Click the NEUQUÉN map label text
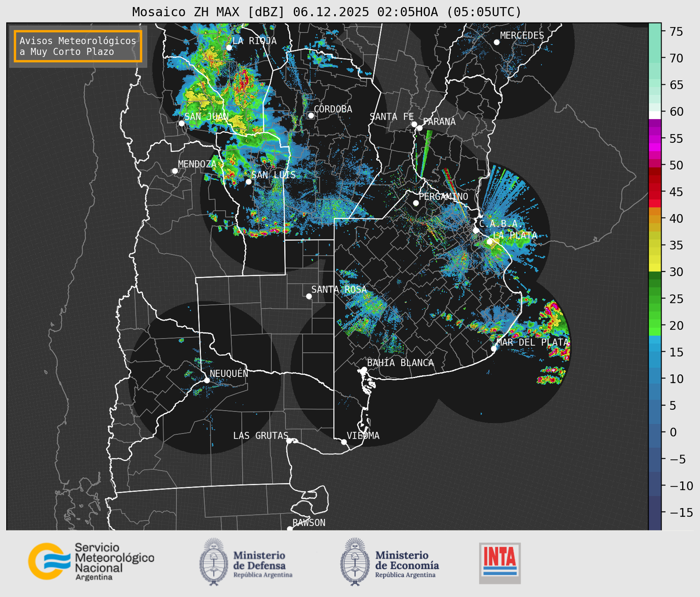 point(229,373)
